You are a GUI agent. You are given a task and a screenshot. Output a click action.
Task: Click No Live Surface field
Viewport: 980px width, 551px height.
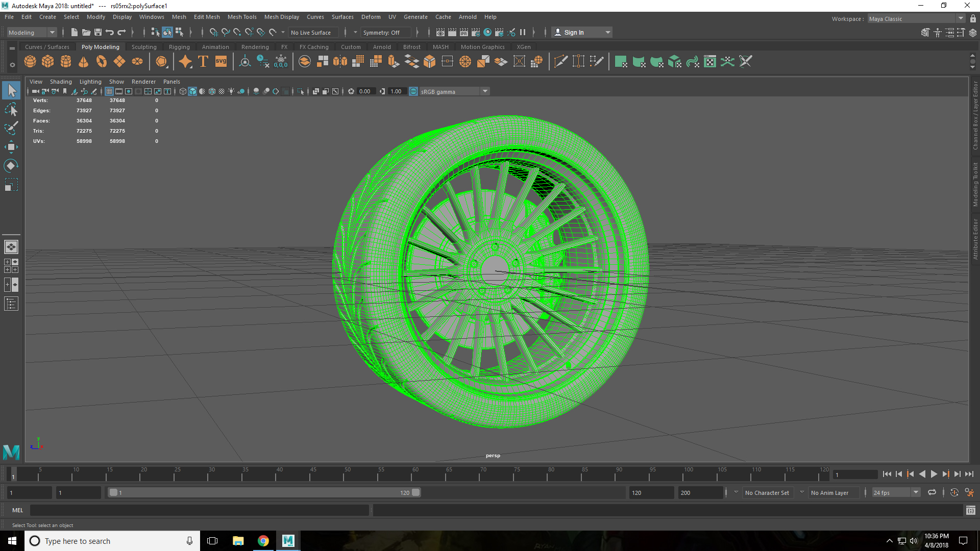313,33
